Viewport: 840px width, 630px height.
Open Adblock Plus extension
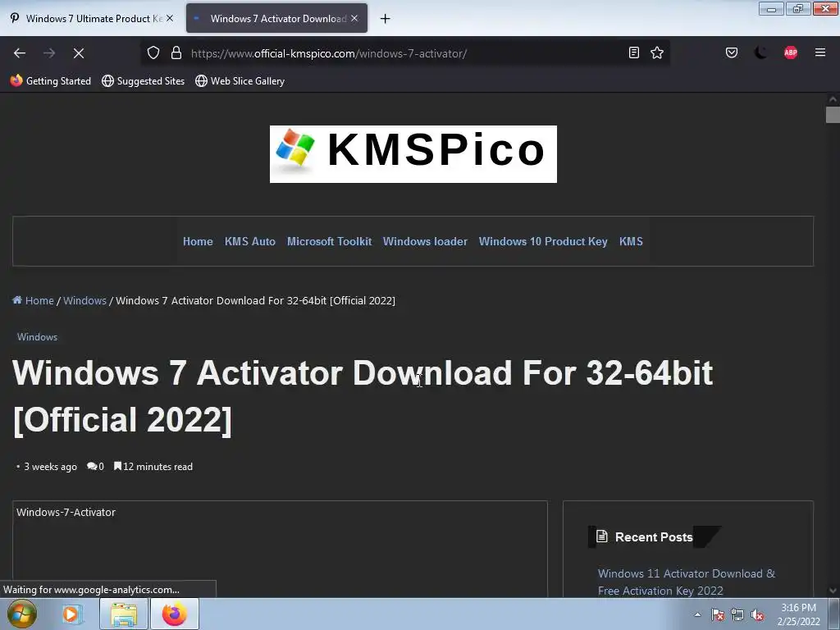point(790,52)
